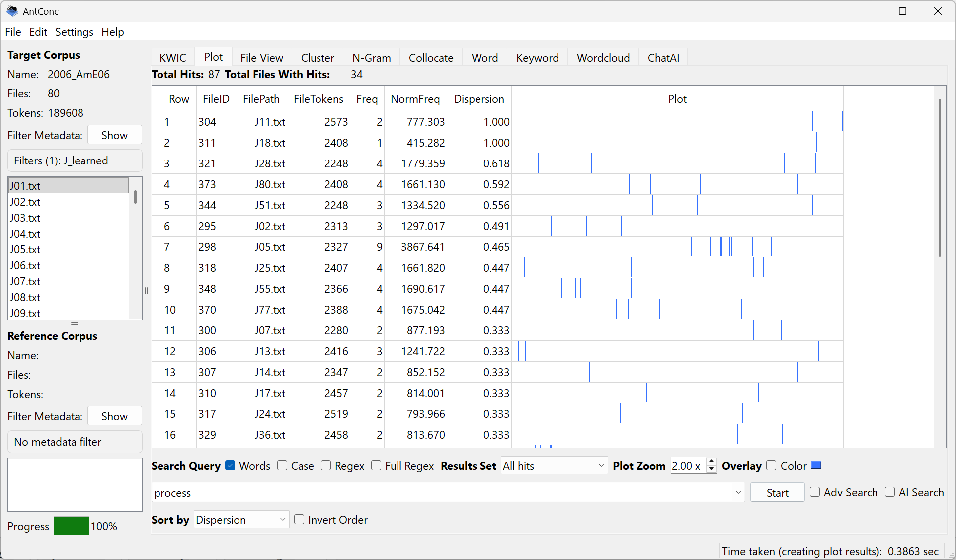
Task: Click the results table vertical scrollbar
Action: (x=940, y=178)
